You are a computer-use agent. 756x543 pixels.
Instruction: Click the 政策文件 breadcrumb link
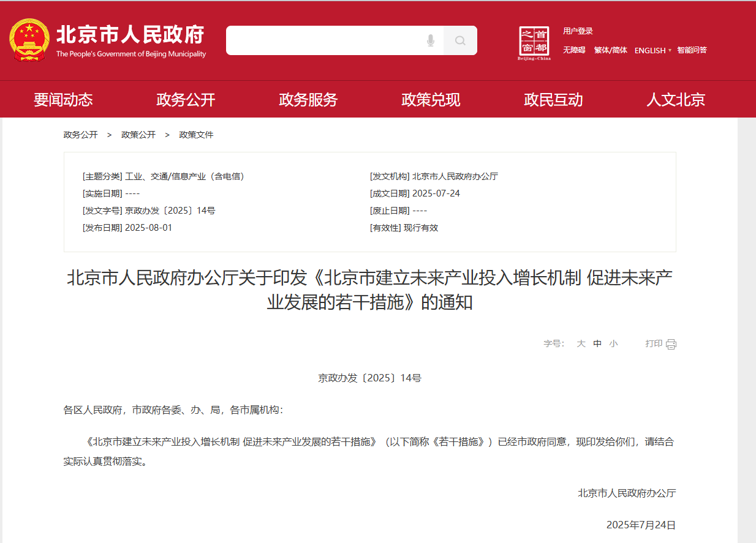click(196, 135)
